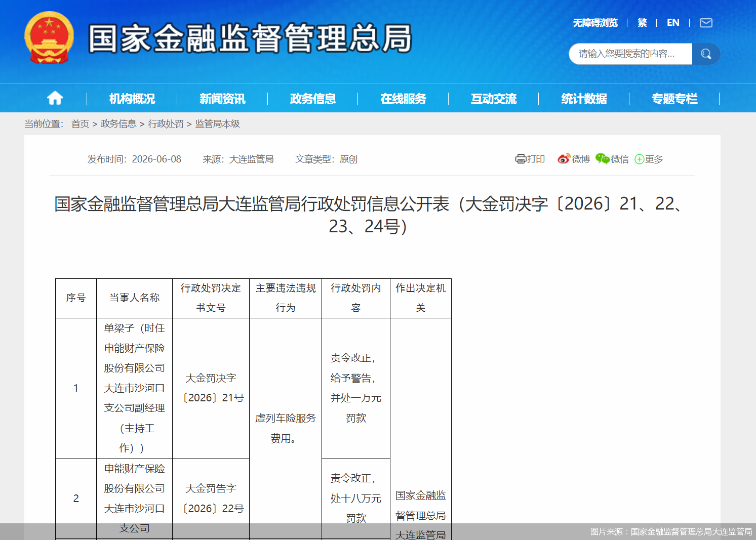This screenshot has height=540, width=756.
Task: Click the 主要违法违规行为 column header
Action: click(x=286, y=298)
